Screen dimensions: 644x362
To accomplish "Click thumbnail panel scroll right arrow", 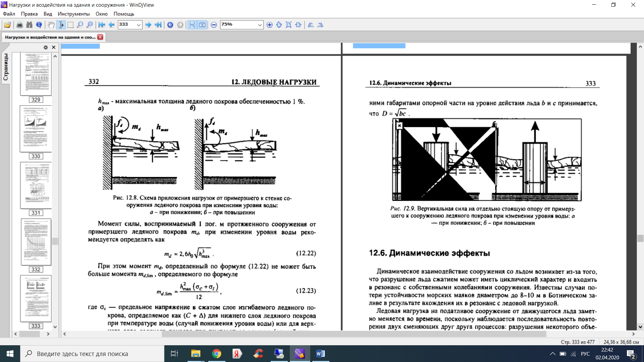I will tap(48, 334).
